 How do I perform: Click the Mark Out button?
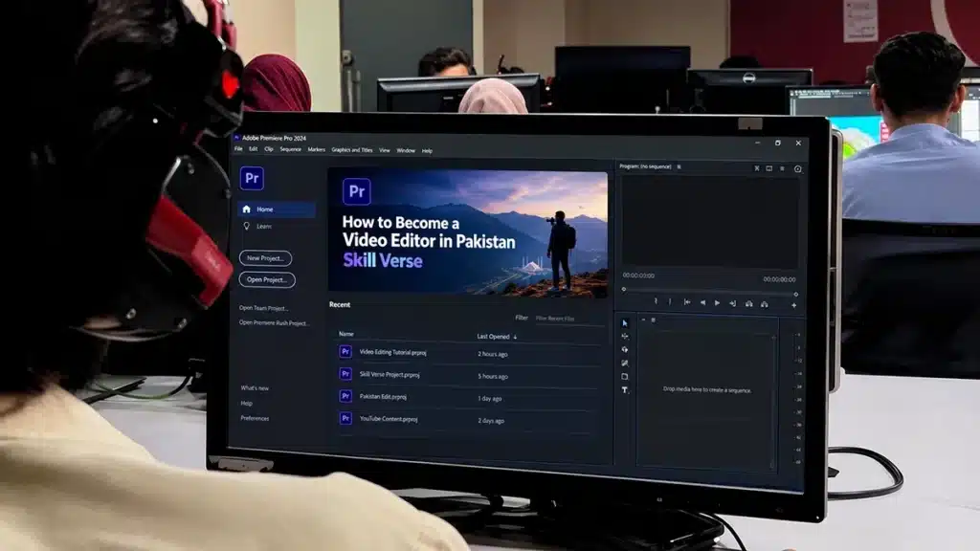(670, 301)
